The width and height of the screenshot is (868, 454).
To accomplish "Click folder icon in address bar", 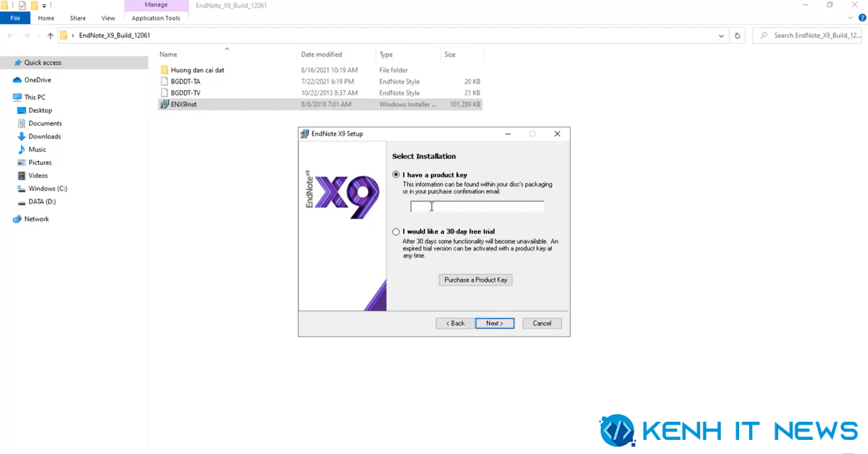I will [x=64, y=35].
